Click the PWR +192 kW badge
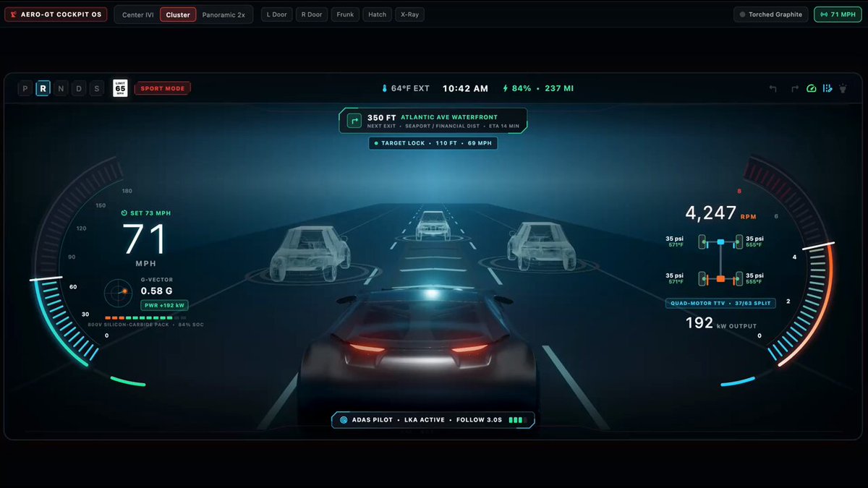Viewport: 868px width, 488px height. (x=164, y=305)
